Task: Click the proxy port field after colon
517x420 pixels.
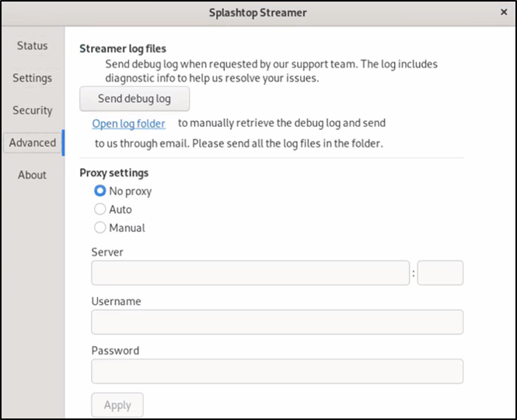Action: 440,273
